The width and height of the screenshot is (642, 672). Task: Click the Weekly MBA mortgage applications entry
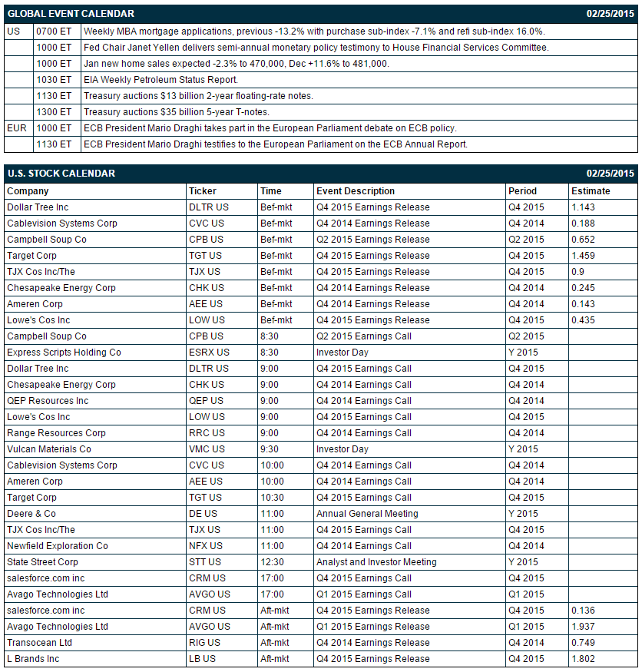(314, 31)
